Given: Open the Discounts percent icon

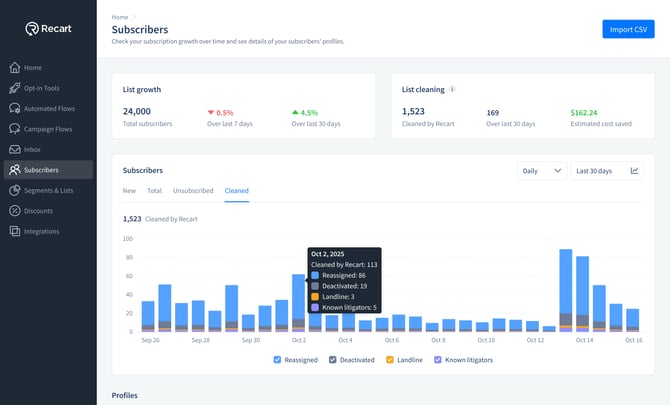Looking at the screenshot, I should click(x=15, y=211).
